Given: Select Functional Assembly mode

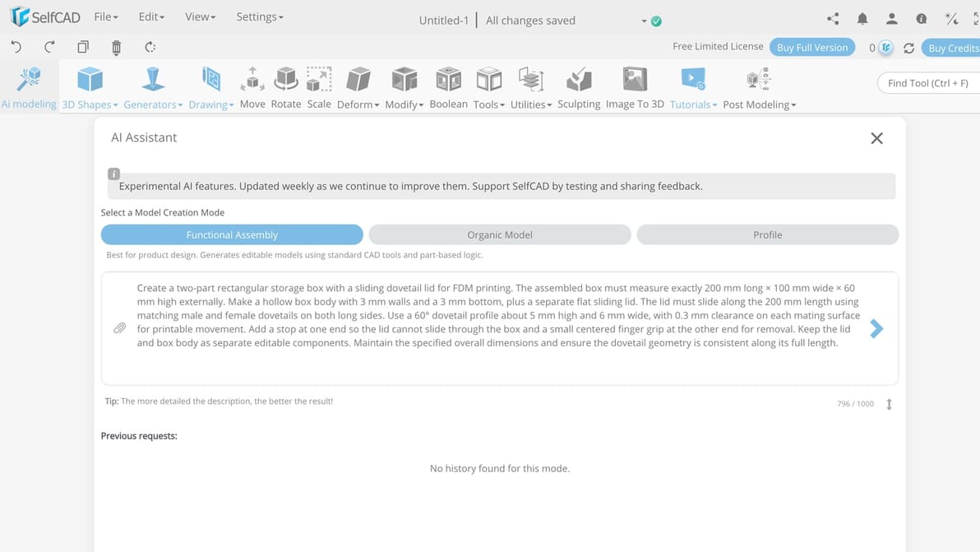Looking at the screenshot, I should pyautogui.click(x=232, y=234).
